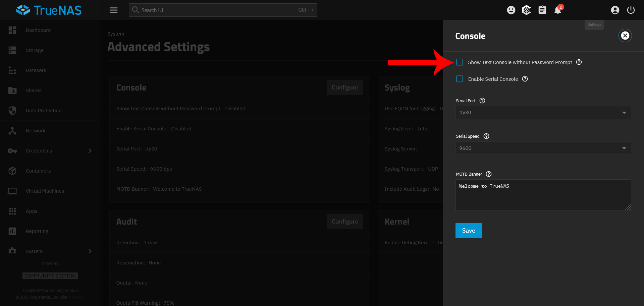Click 'Syslog Level: Info' text
The image size is (644, 306).
pos(406,129)
